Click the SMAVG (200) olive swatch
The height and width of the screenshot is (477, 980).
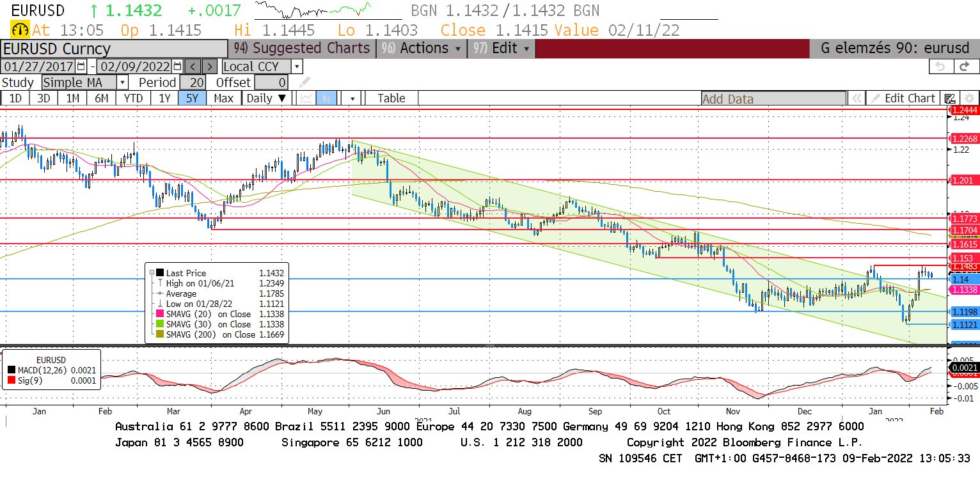point(160,334)
